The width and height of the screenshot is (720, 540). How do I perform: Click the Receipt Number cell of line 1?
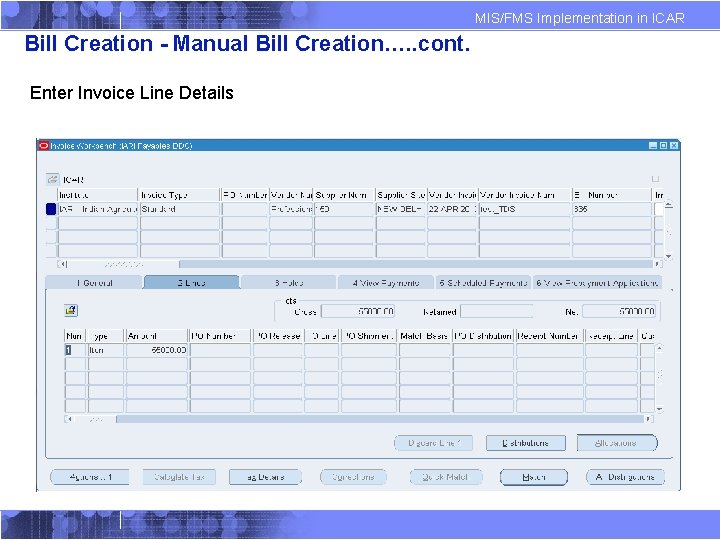point(549,350)
